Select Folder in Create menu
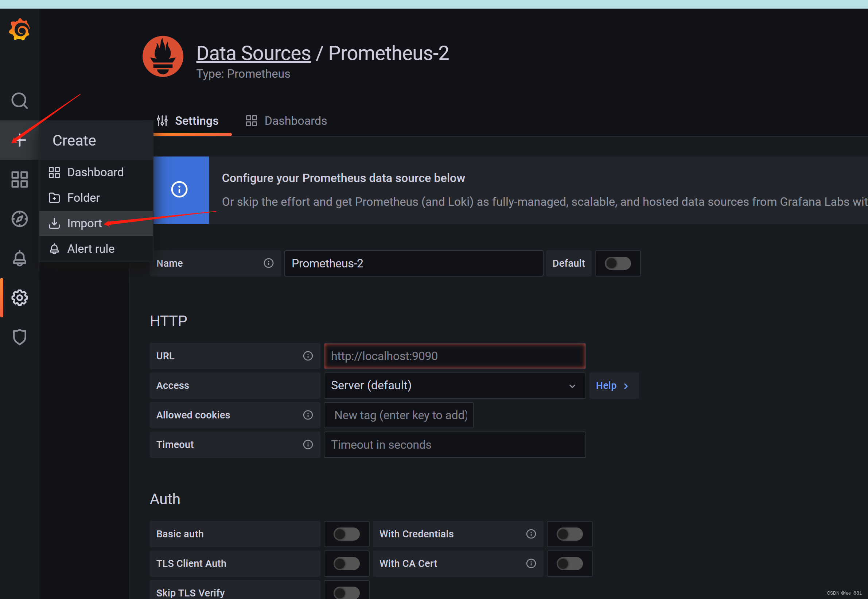The image size is (868, 599). point(96,198)
